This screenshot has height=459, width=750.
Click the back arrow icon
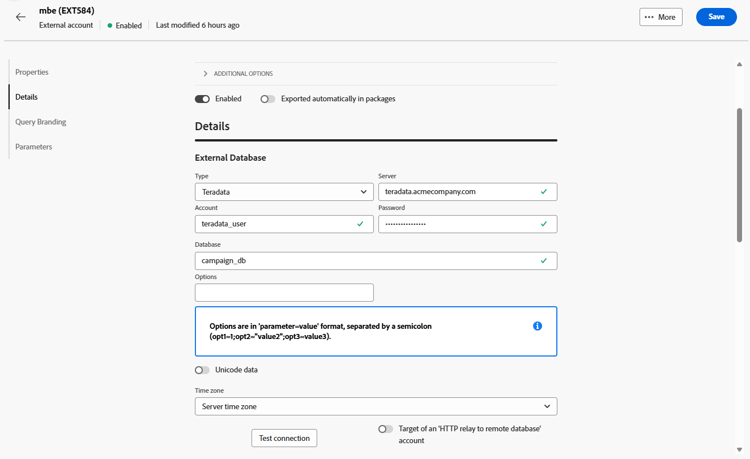pos(21,17)
